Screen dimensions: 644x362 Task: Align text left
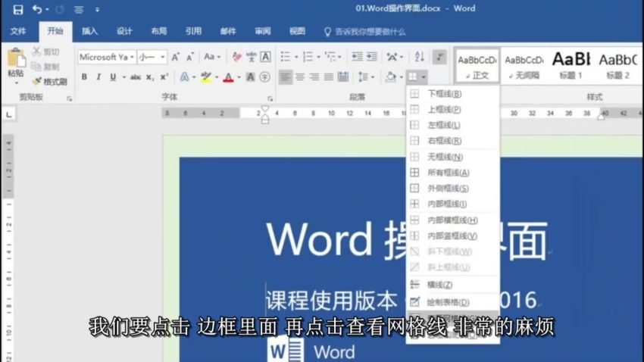[286, 76]
